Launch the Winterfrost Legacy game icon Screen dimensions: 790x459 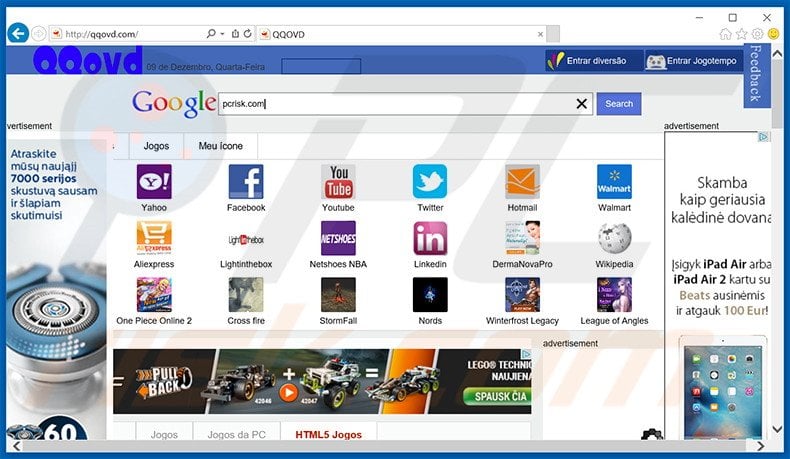(522, 295)
